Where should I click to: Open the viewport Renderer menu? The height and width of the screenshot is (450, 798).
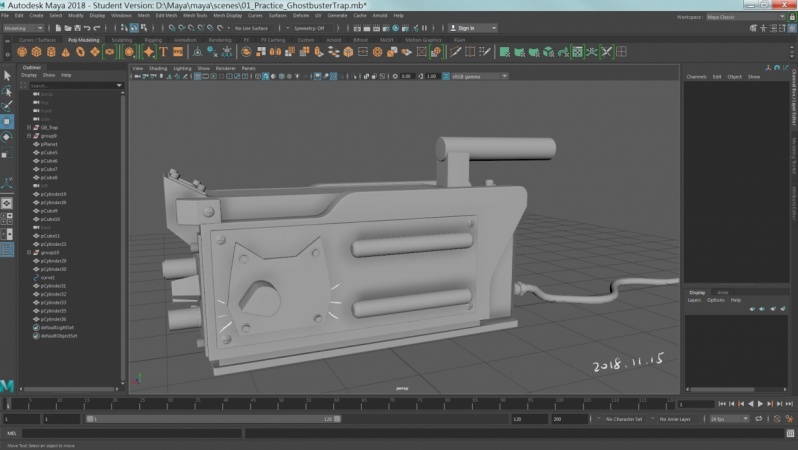click(225, 68)
